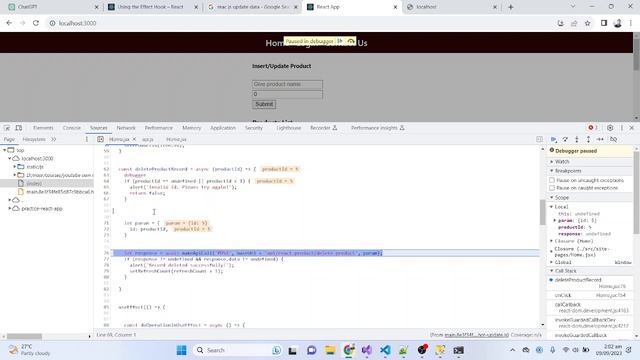Resume from the Paused in debugger overlay
640x360 pixels.
pos(340,41)
